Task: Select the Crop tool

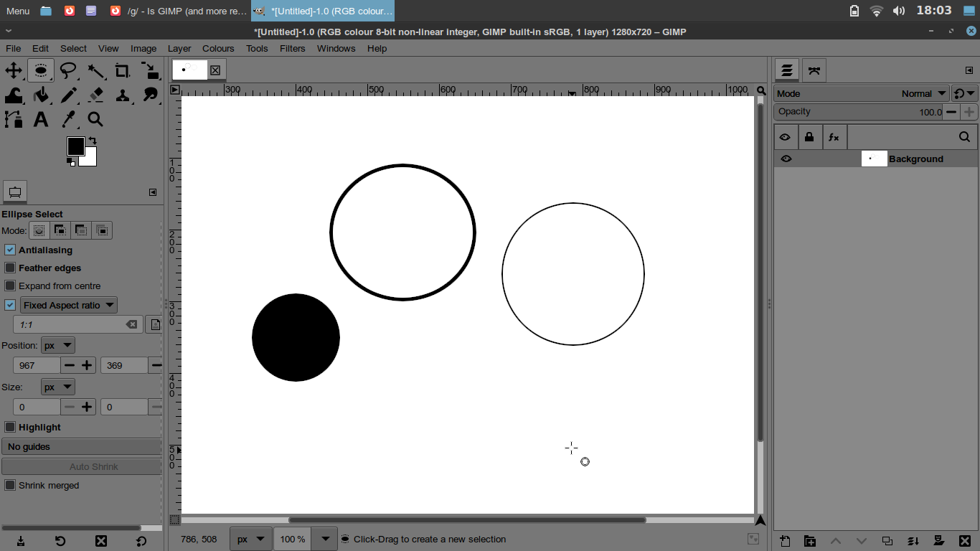Action: pyautogui.click(x=123, y=70)
